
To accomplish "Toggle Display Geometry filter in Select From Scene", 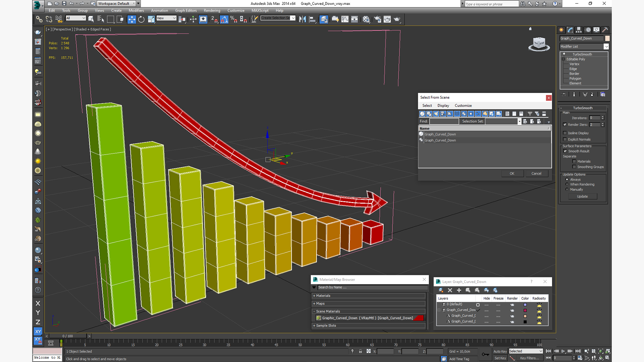I will [422, 114].
